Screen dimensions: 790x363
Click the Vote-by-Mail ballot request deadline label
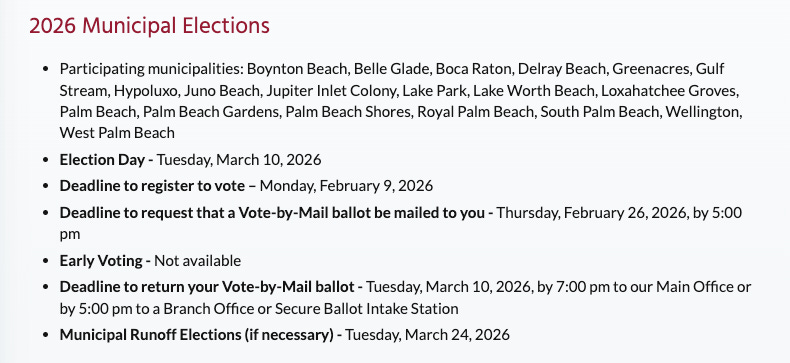click(272, 213)
